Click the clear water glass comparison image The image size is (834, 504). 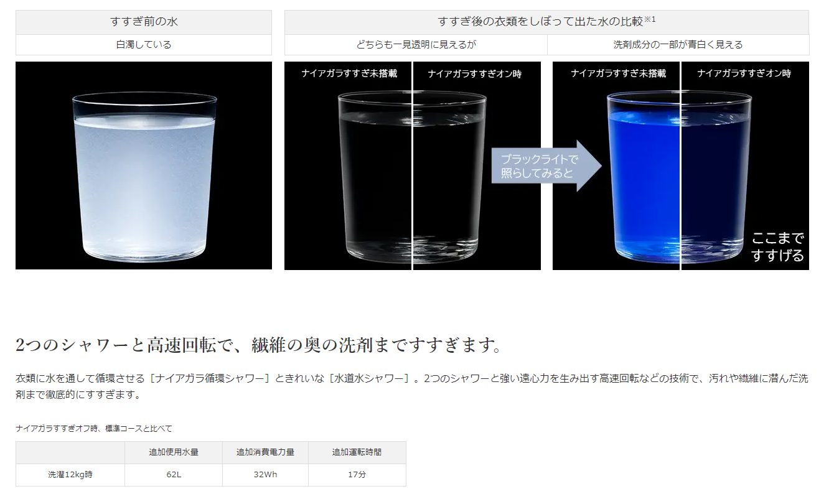[x=413, y=166]
